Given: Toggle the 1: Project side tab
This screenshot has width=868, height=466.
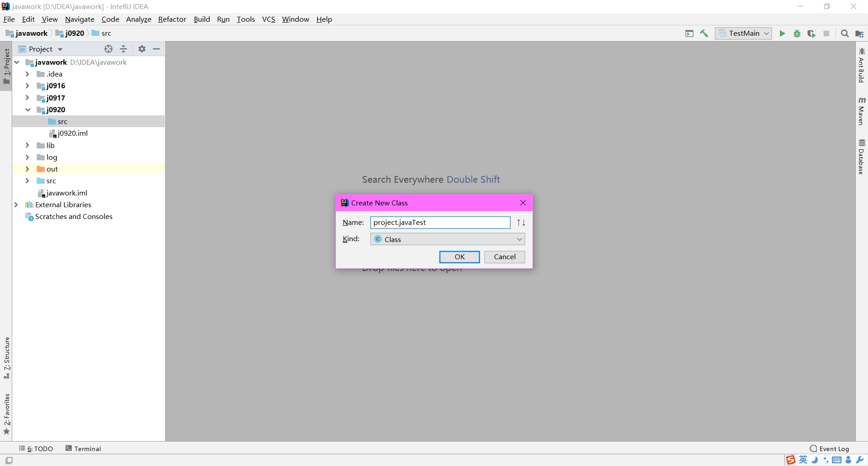Looking at the screenshot, I should click(6, 67).
